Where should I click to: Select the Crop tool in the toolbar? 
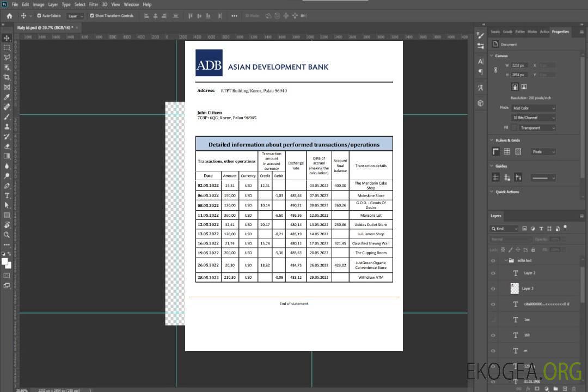tap(7, 77)
